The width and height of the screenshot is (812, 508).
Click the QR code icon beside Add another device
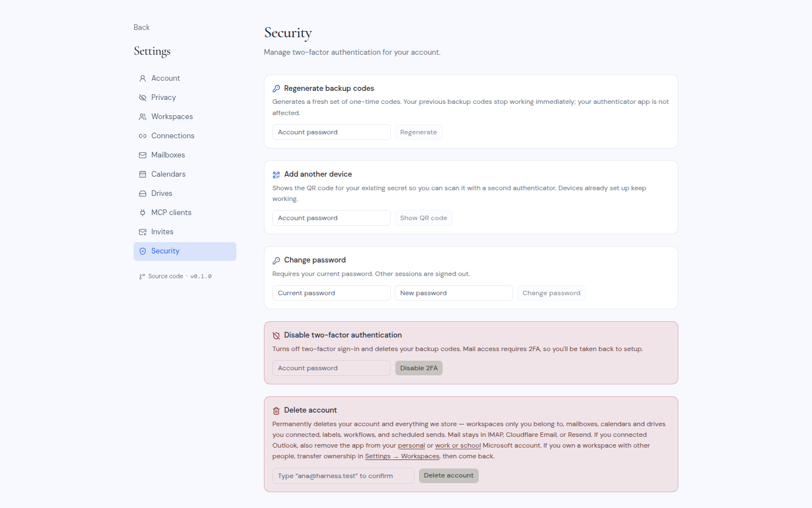point(276,174)
